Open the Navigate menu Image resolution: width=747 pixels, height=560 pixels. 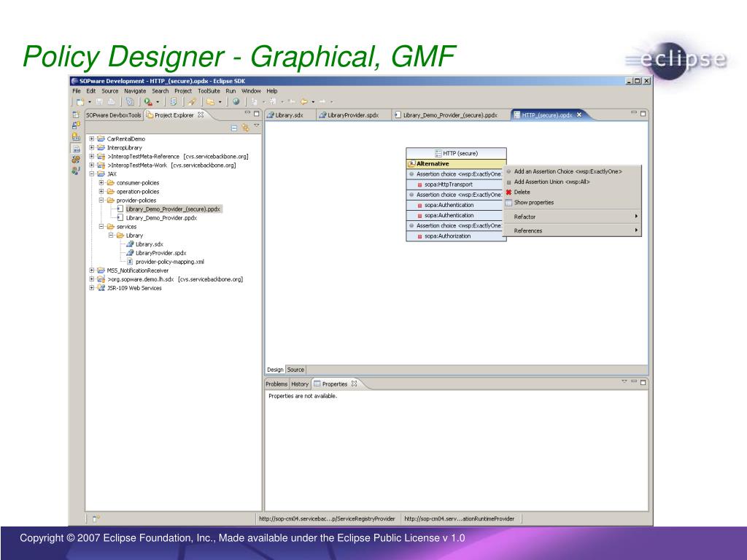[x=135, y=91]
